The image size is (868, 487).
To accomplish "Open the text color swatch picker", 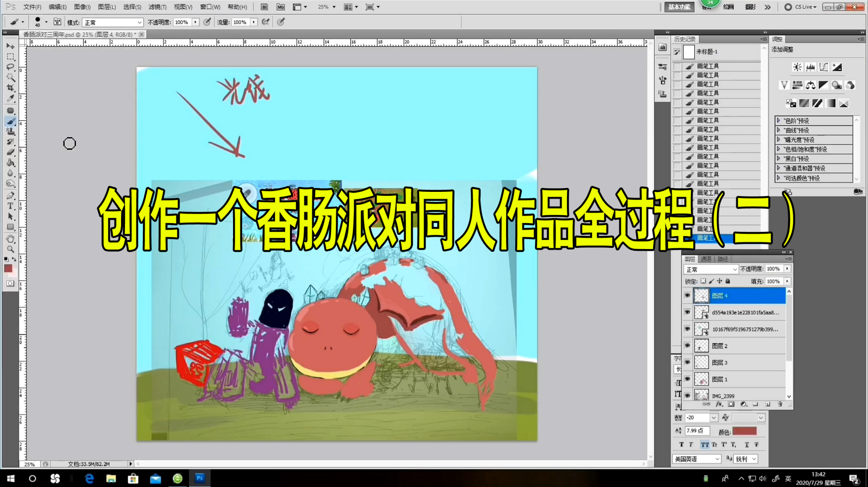I will [744, 431].
